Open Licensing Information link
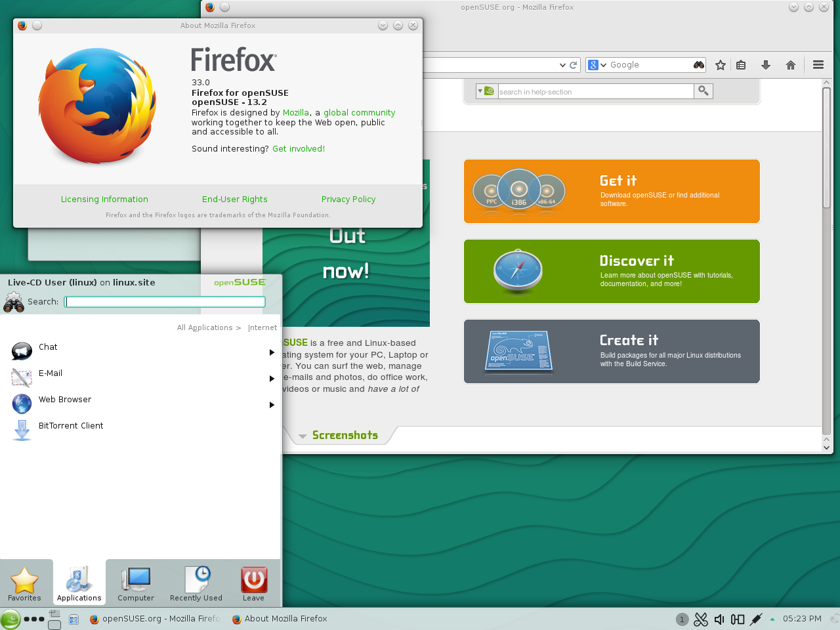The height and width of the screenshot is (630, 840). pos(104,199)
